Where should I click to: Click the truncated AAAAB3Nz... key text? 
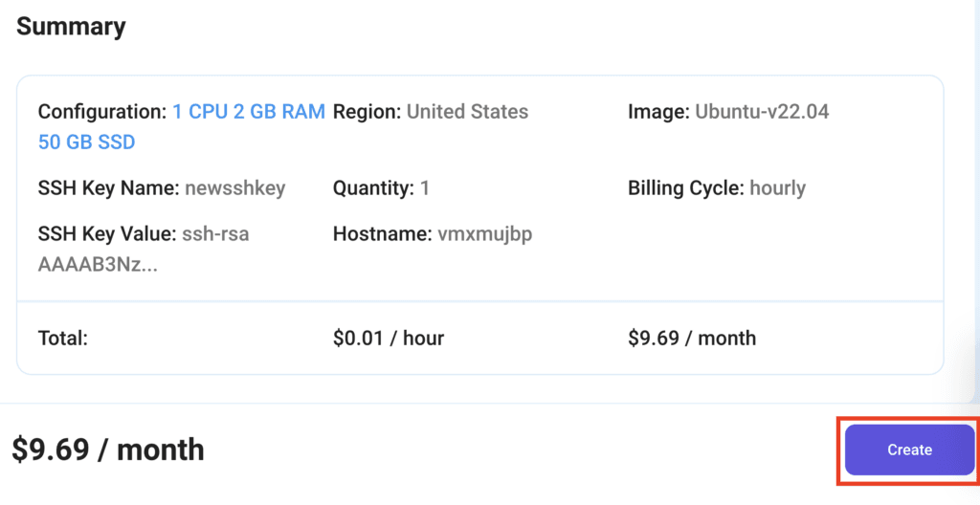coord(98,265)
